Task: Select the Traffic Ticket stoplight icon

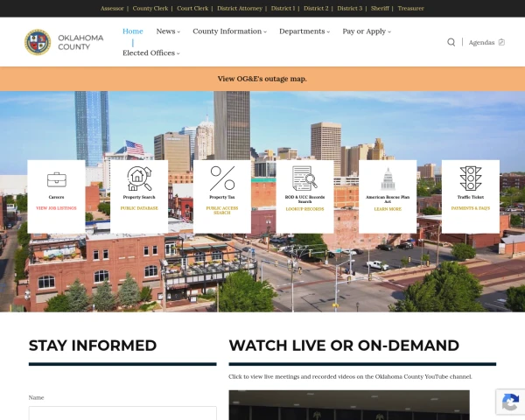Action: click(x=471, y=178)
